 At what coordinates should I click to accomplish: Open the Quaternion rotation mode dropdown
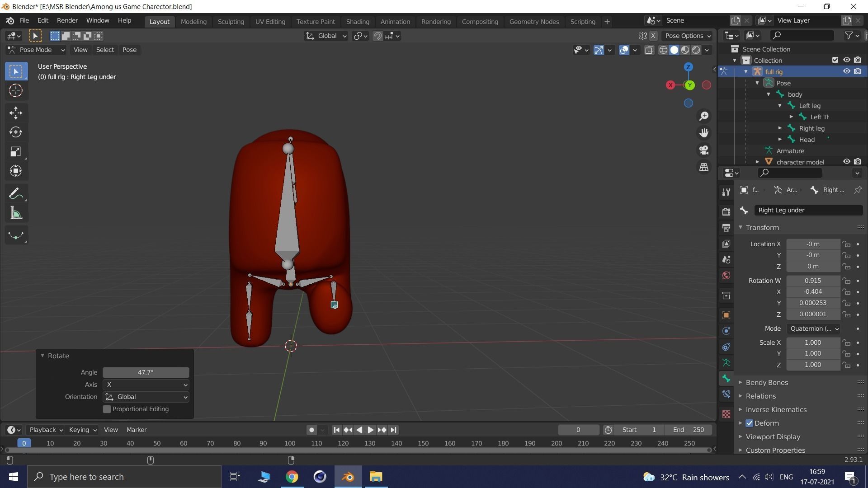[x=813, y=329]
